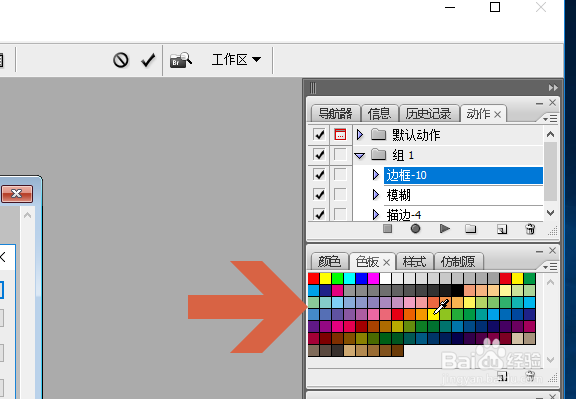Close the 色板 tab with its x
Image resolution: width=576 pixels, height=399 pixels.
pos(386,263)
